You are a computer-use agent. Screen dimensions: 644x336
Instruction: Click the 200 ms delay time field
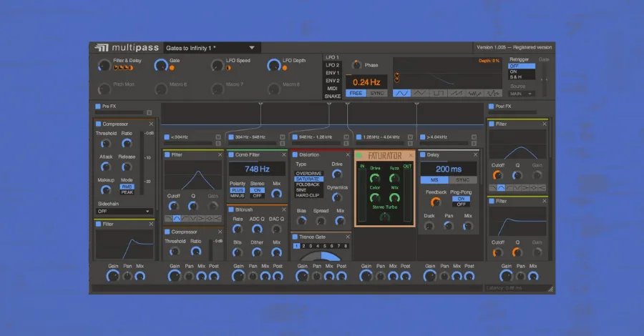coord(449,169)
